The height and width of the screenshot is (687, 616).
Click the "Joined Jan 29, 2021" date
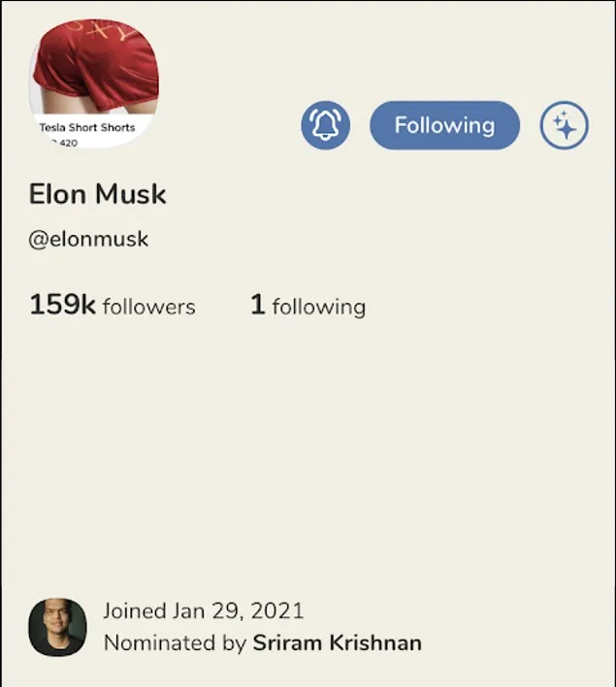[x=203, y=611]
